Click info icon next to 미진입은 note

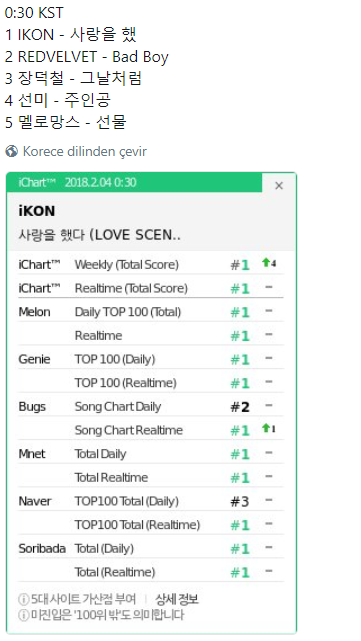pyautogui.click(x=24, y=615)
